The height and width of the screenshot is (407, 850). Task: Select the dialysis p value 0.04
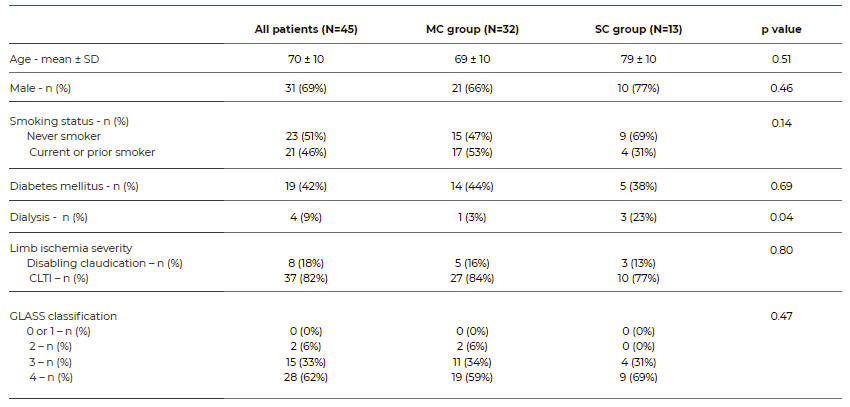pyautogui.click(x=782, y=217)
